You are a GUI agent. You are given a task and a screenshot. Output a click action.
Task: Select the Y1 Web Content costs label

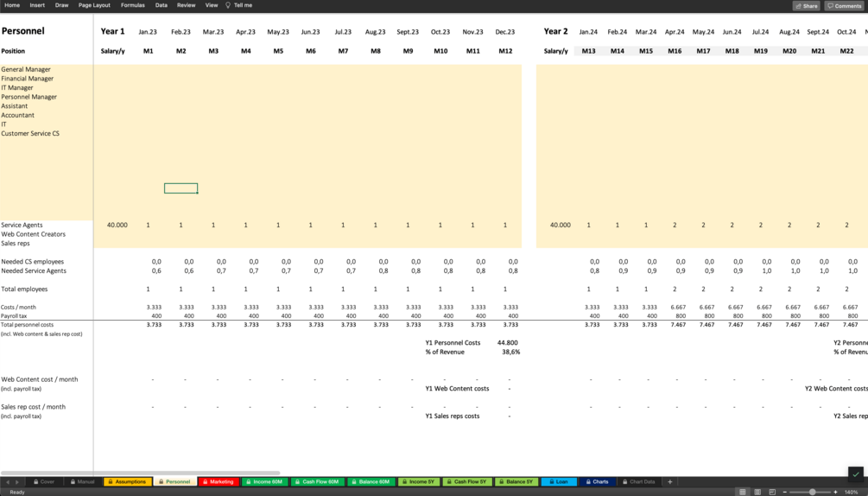click(457, 389)
